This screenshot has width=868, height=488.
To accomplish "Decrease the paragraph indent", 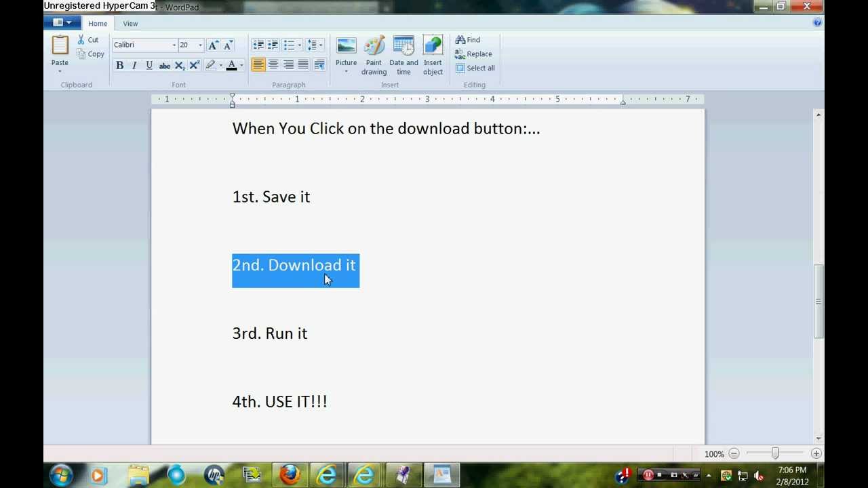I will click(x=258, y=45).
